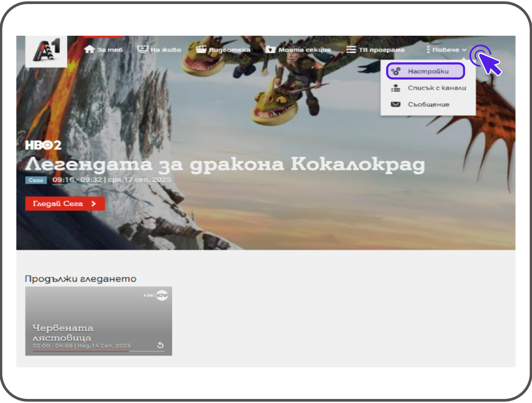The height and width of the screenshot is (403, 532).
Task: Click the ТВ програма list icon
Action: pyautogui.click(x=351, y=49)
